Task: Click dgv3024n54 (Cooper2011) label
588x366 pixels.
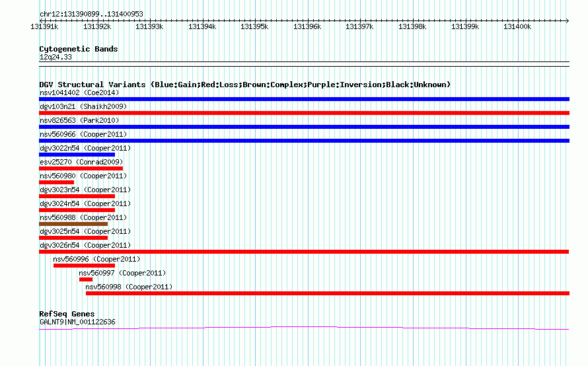Action: [x=85, y=203]
